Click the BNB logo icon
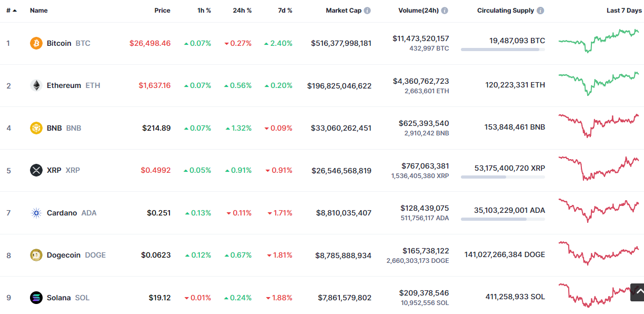This screenshot has height=314, width=644. pos(36,128)
